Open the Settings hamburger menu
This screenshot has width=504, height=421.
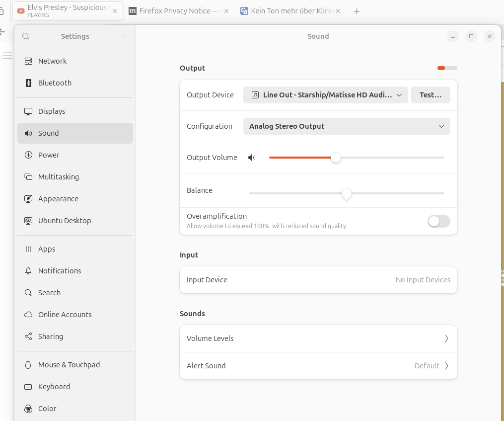(x=125, y=36)
